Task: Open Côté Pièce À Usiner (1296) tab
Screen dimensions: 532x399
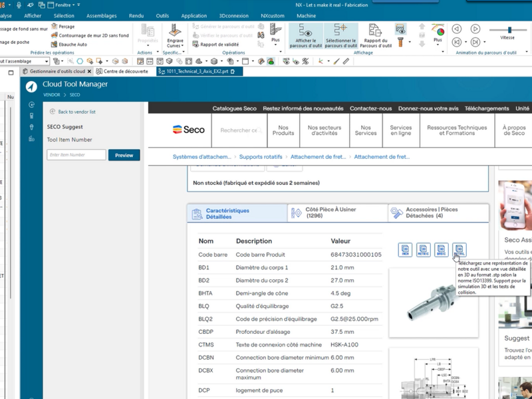Action: (x=338, y=213)
